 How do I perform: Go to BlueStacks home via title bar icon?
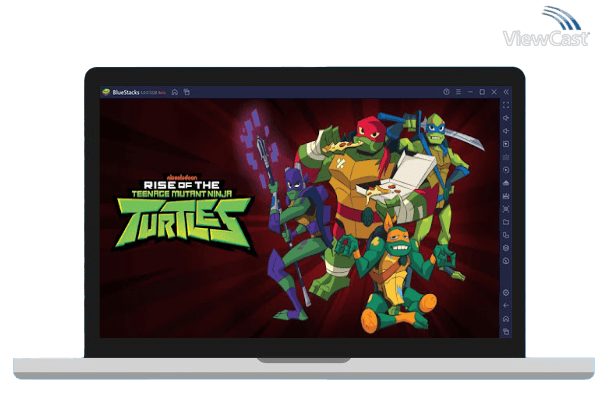tap(175, 92)
